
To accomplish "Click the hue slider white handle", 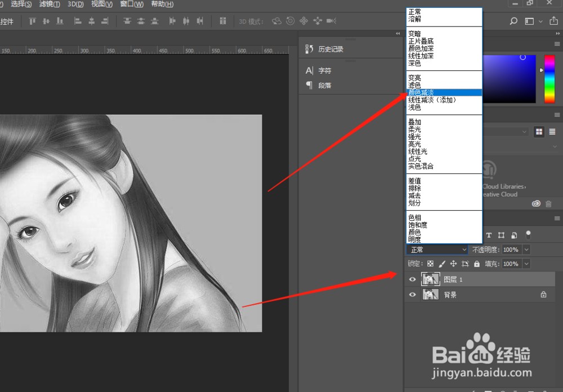I will pos(542,70).
